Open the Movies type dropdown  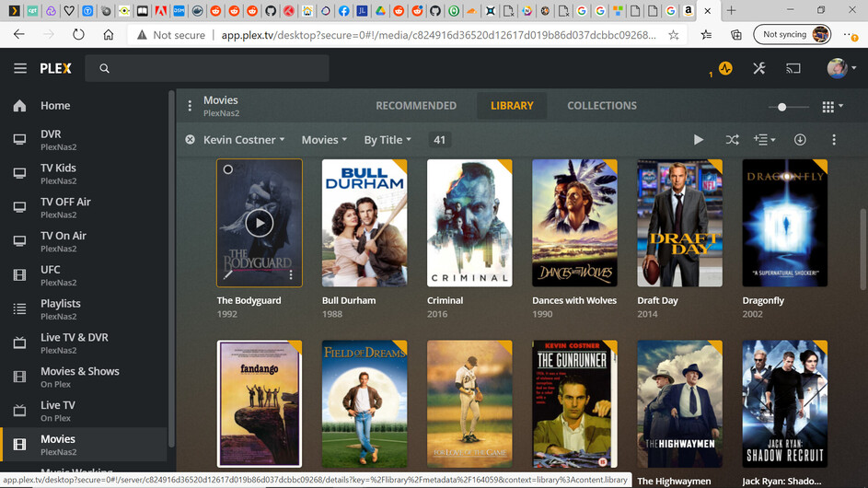coord(324,140)
